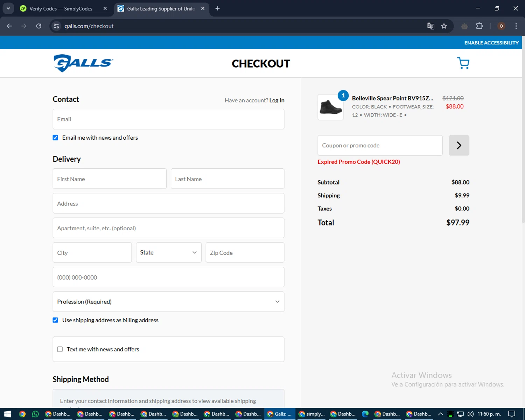Open the Chrome profile avatar

pos(501,26)
